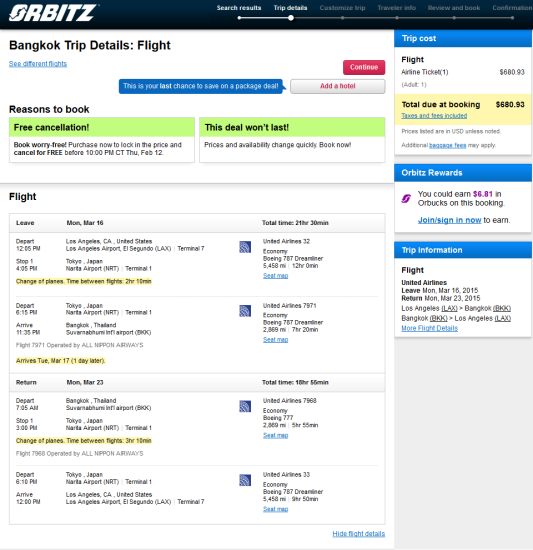Image resolution: width=533 pixels, height=550 pixels.
Task: Click the Search results progress dot
Action: click(239, 18)
